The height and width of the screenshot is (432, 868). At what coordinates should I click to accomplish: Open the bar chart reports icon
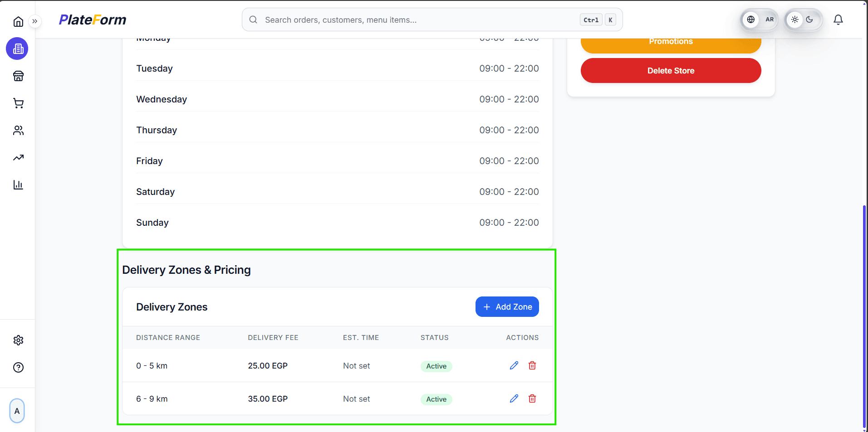point(18,185)
